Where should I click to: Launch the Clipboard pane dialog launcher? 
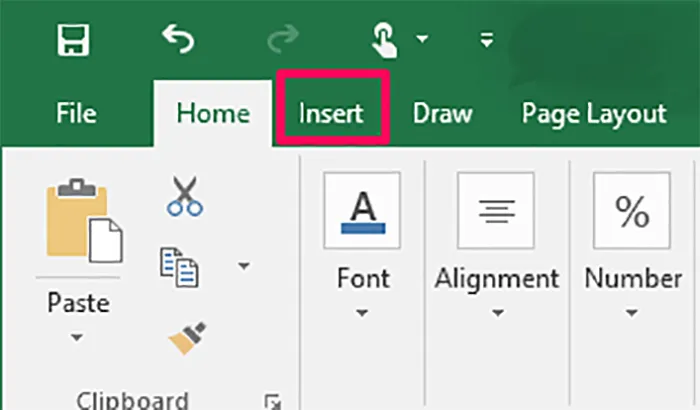tap(271, 401)
